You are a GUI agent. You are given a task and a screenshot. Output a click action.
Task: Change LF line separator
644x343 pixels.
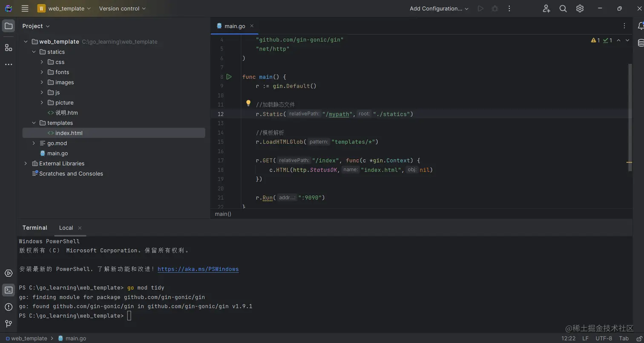point(586,338)
